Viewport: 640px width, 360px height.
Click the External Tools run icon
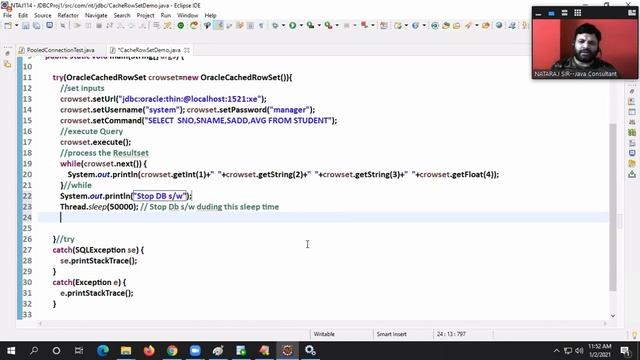(x=328, y=26)
